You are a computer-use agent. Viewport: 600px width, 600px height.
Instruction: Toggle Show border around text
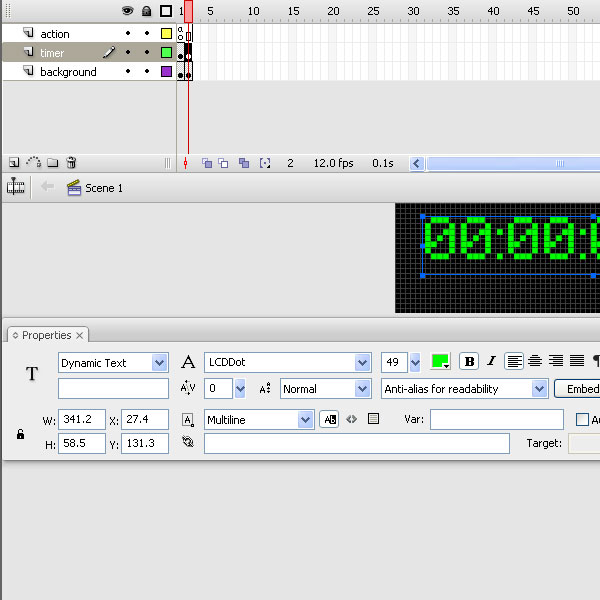[x=373, y=419]
